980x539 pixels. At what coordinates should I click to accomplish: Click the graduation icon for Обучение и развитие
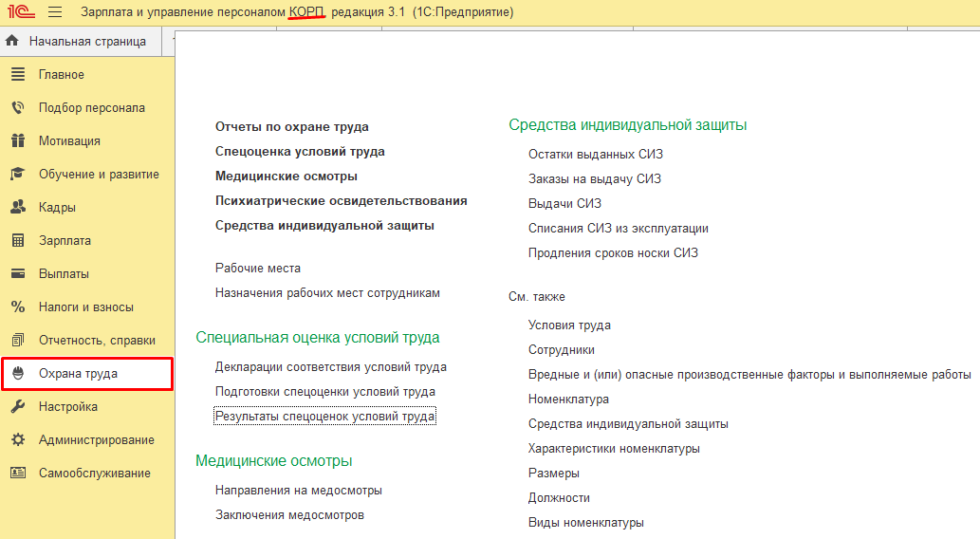pyautogui.click(x=17, y=175)
